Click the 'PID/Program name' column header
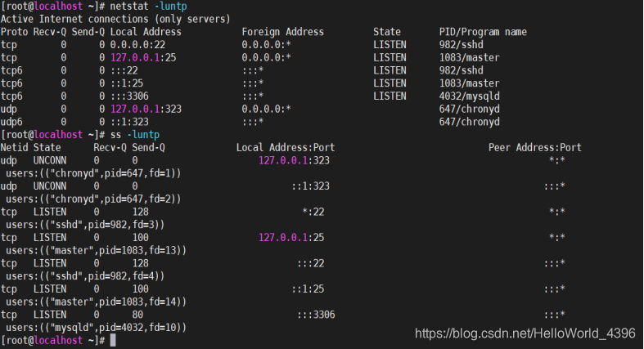The height and width of the screenshot is (349, 644). (483, 32)
